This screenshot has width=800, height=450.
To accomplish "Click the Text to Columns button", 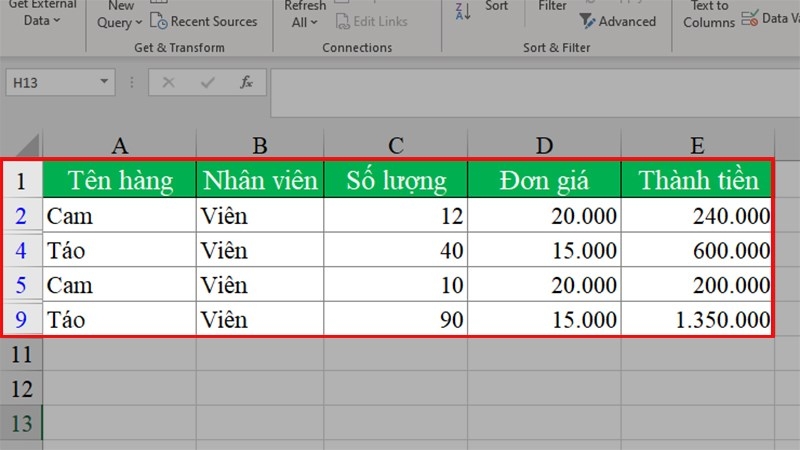I will click(x=709, y=14).
